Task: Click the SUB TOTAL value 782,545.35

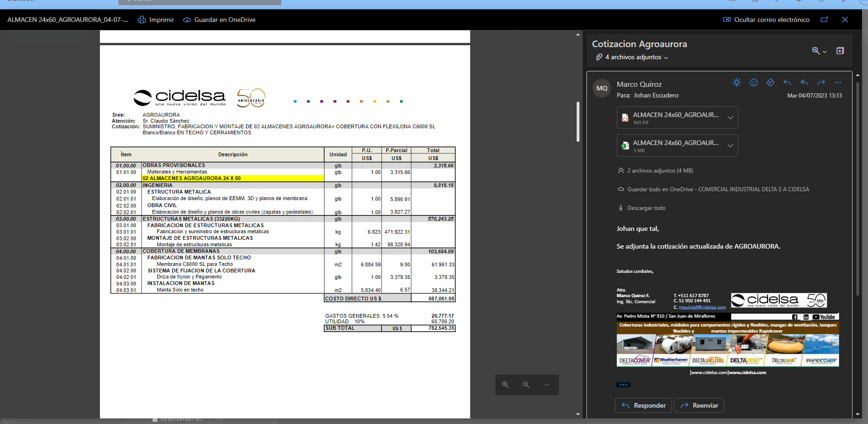Action: [x=441, y=328]
